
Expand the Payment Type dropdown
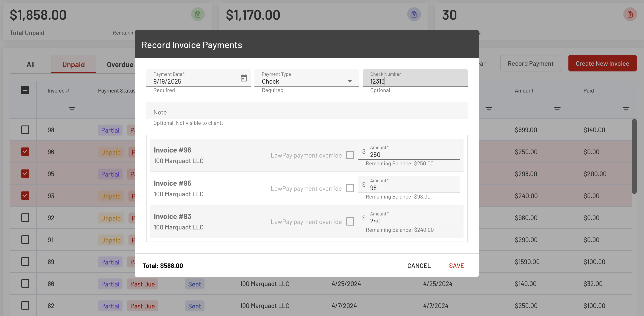tap(349, 81)
